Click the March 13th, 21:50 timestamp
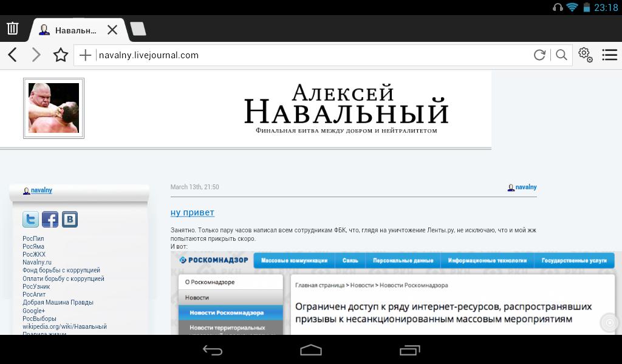The height and width of the screenshot is (364, 622). [195, 187]
